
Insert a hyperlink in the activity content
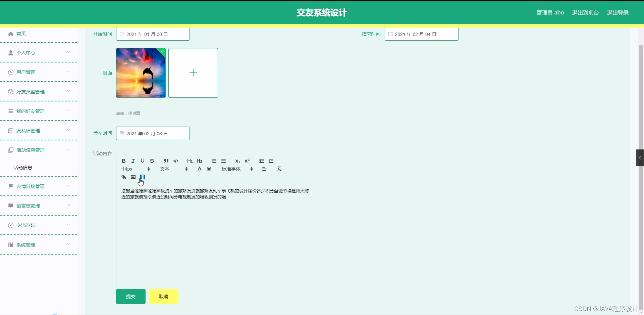(x=123, y=177)
